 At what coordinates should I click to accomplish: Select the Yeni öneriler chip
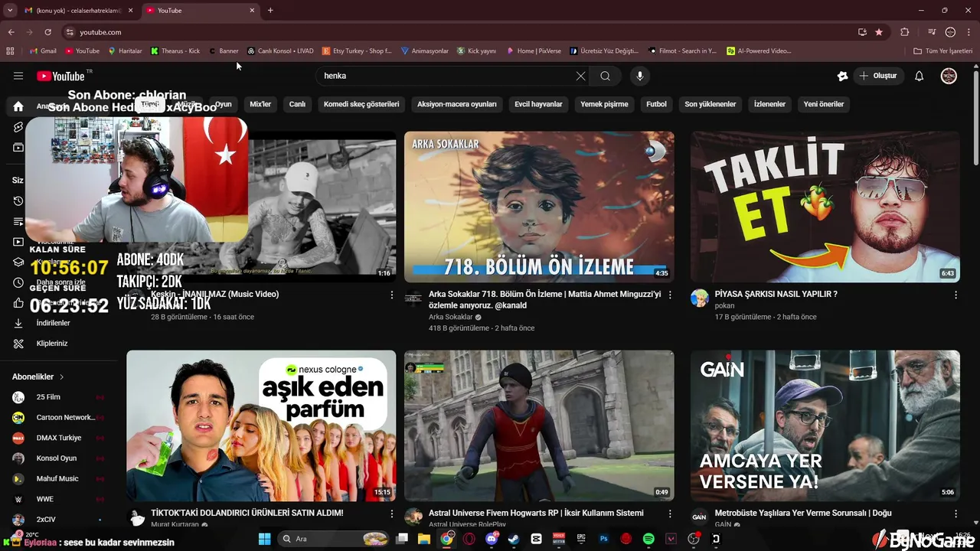[x=824, y=104]
